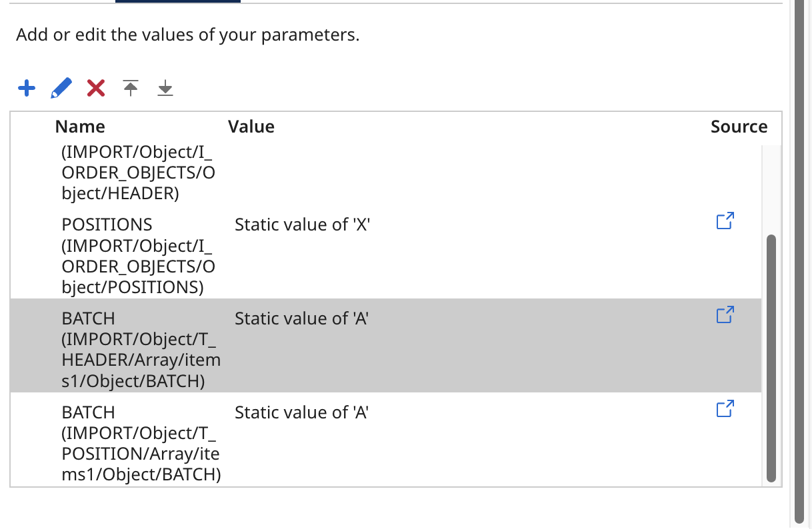
Task: Edit the selected parameter with pencil icon
Action: pos(61,88)
